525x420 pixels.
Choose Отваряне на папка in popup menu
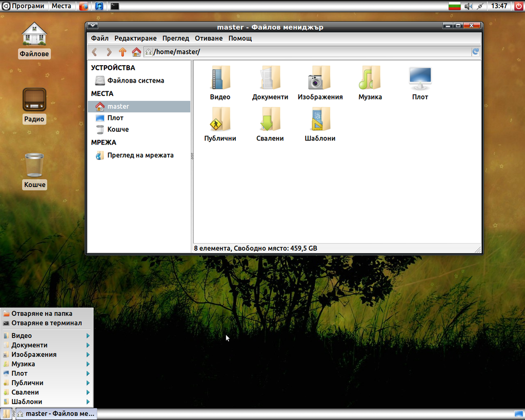pos(47,313)
